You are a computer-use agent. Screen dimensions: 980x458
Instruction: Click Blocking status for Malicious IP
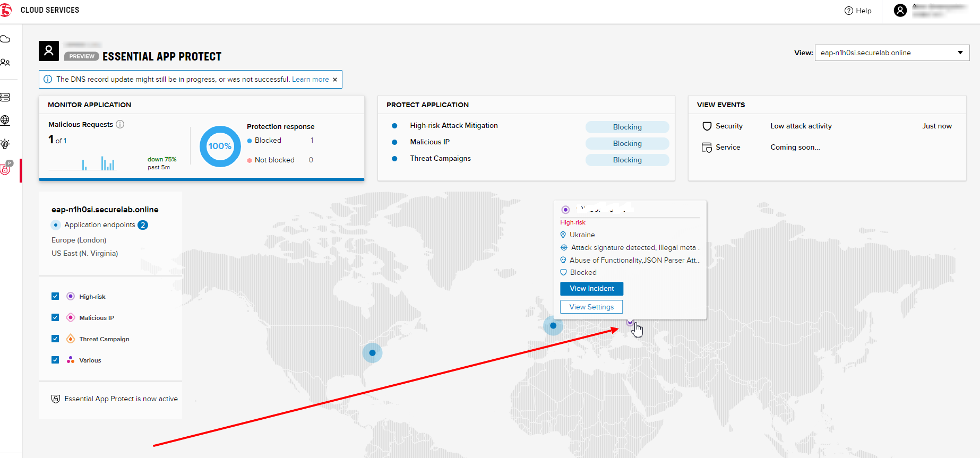pyautogui.click(x=627, y=143)
